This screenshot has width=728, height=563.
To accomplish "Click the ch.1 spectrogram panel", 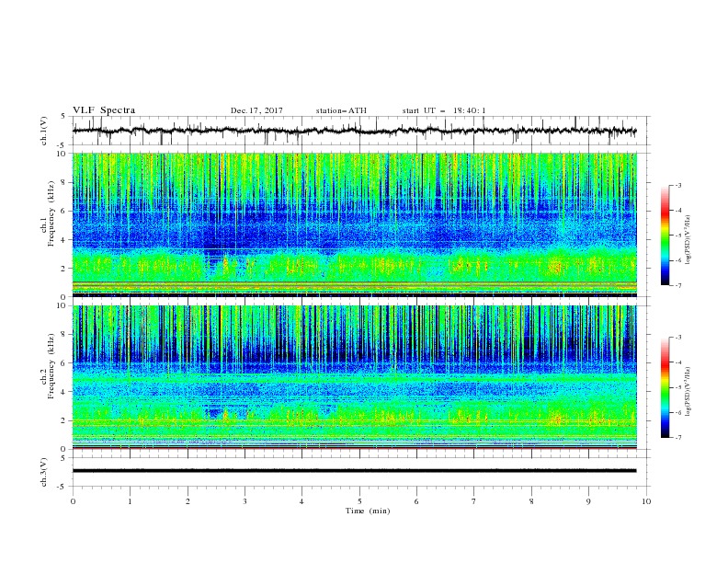I will coord(355,224).
